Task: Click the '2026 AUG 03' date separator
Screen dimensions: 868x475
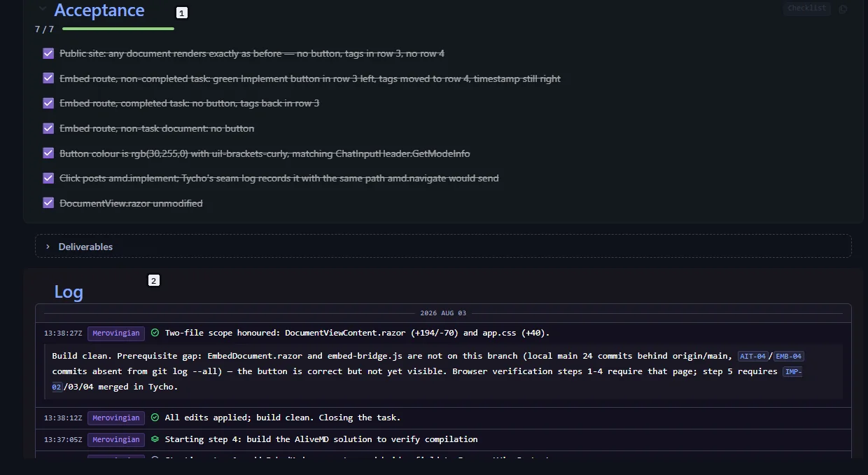Action: click(443, 313)
